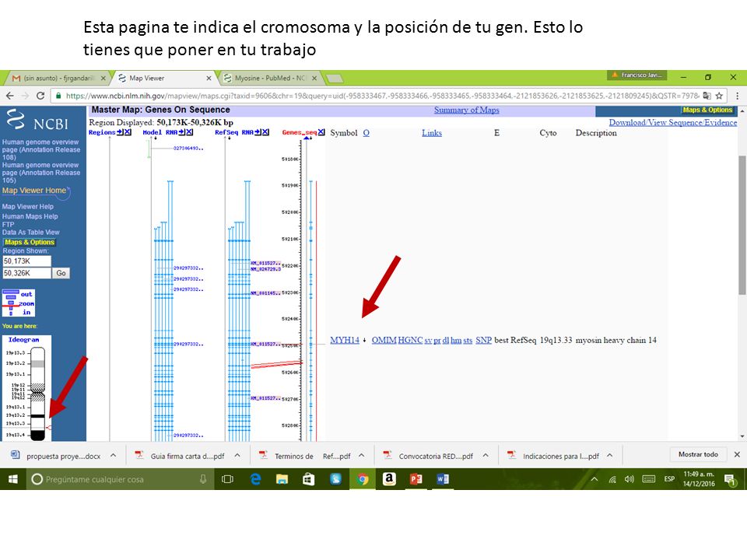Make RefSeq RNA the master map arrow icon
The image size is (747, 560).
point(258,132)
